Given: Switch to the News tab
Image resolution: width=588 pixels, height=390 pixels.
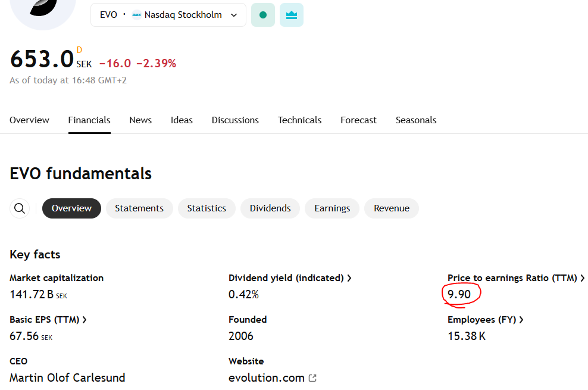Looking at the screenshot, I should 140,120.
